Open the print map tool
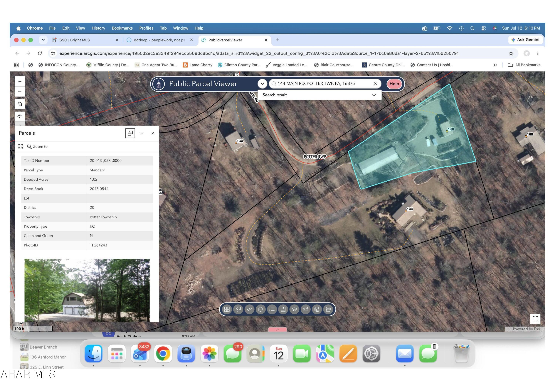 328,309
